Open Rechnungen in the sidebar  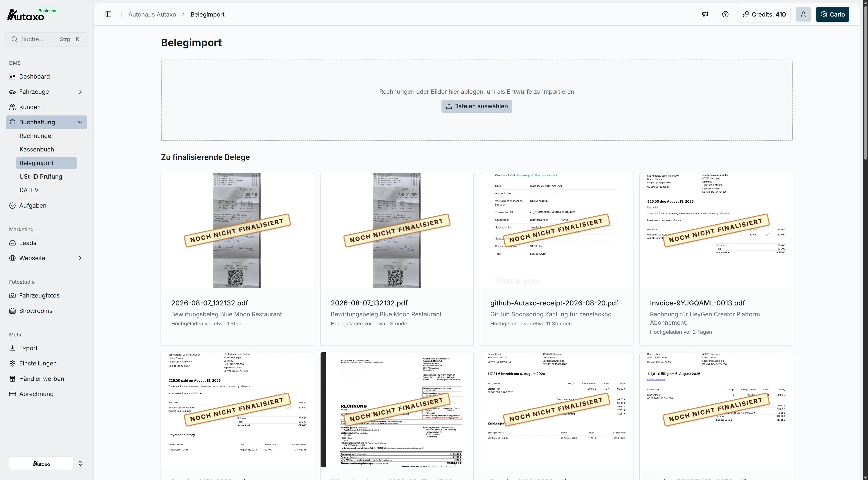[x=37, y=136]
